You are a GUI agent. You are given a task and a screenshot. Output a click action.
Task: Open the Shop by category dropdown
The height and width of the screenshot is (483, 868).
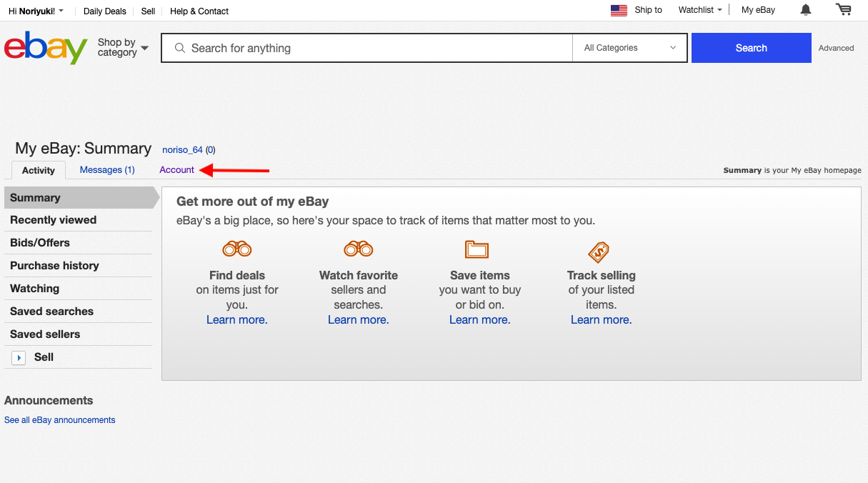click(x=123, y=48)
